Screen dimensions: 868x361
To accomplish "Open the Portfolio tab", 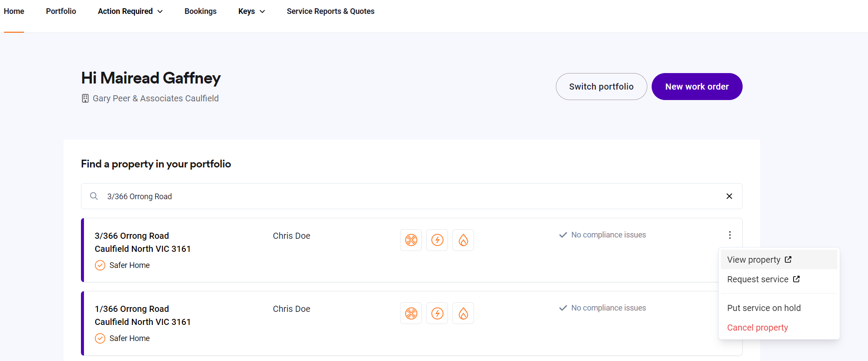I will coord(61,11).
